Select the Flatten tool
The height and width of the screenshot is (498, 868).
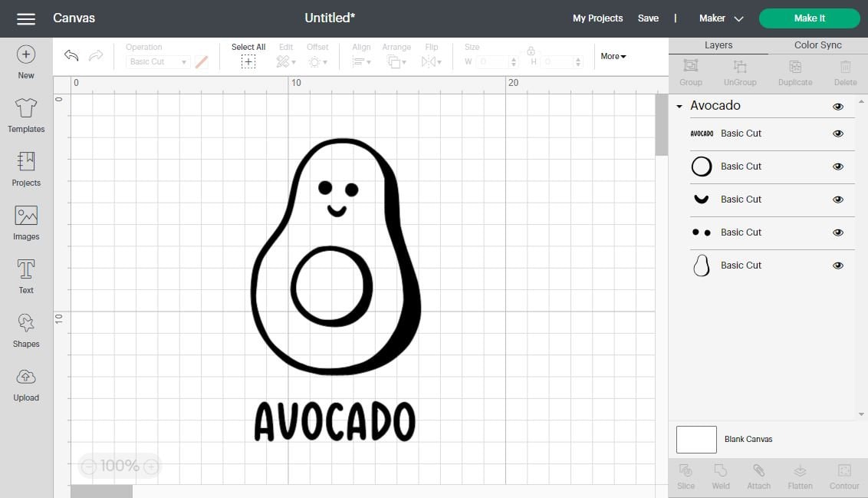(x=800, y=476)
